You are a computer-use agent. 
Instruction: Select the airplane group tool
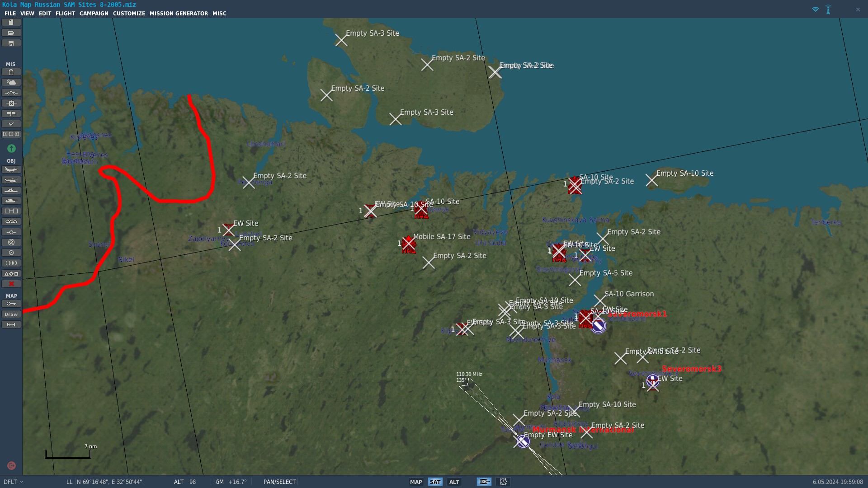pos(11,170)
